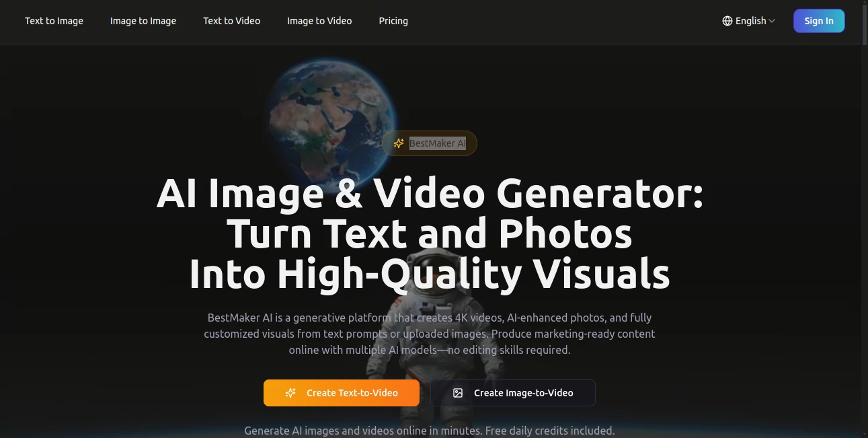Open the Text to Image page

click(x=54, y=21)
